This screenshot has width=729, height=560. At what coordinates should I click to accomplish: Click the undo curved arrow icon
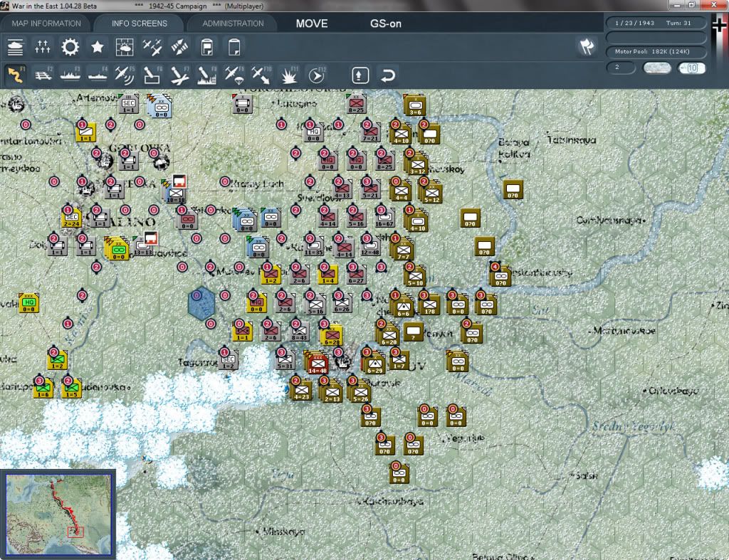coord(387,75)
